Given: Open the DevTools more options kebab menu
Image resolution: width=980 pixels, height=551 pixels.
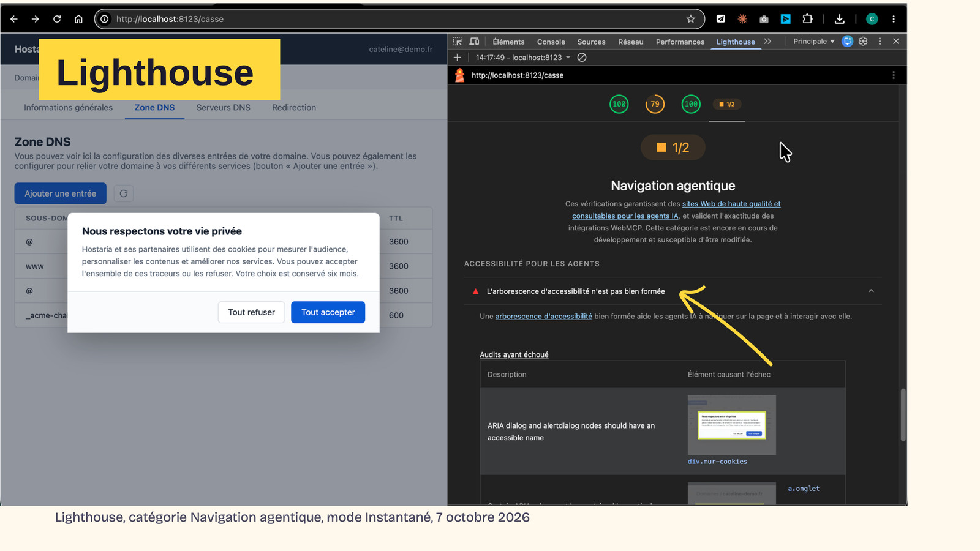Looking at the screenshot, I should click(x=880, y=42).
